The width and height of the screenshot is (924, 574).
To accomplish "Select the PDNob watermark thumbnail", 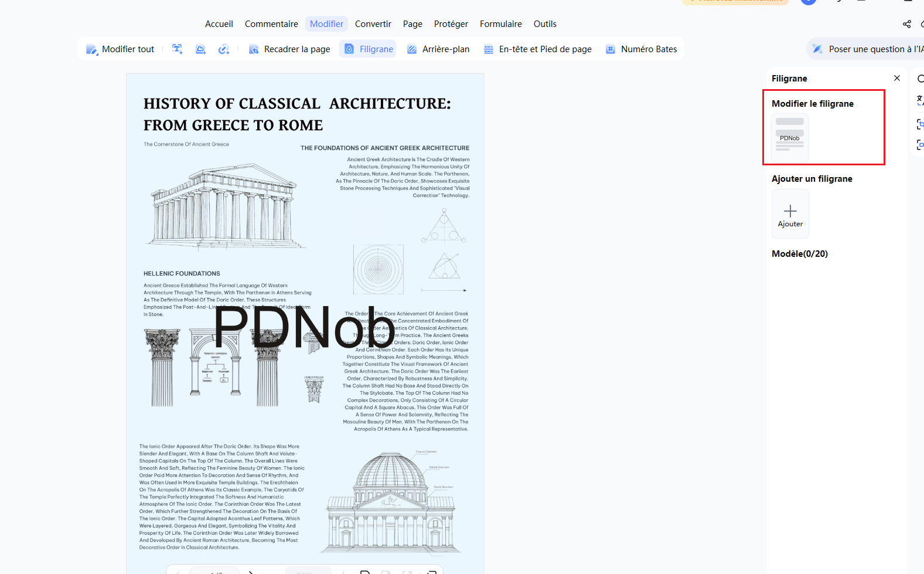I will click(x=790, y=138).
